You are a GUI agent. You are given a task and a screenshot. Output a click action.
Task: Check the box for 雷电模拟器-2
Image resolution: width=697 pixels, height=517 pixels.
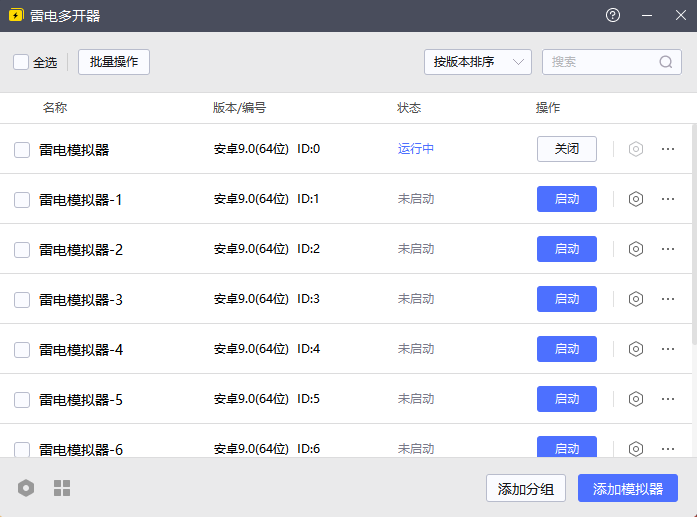(22, 250)
